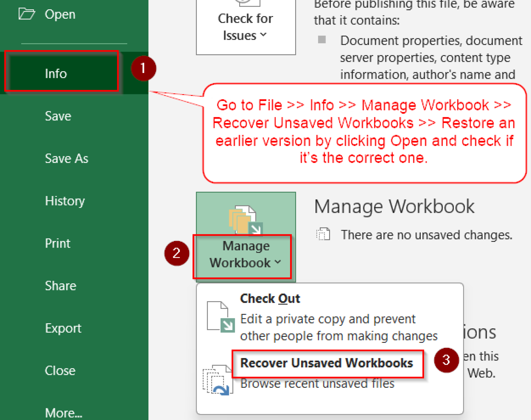Open the Info tab
The image size is (531, 420).
coord(56,73)
